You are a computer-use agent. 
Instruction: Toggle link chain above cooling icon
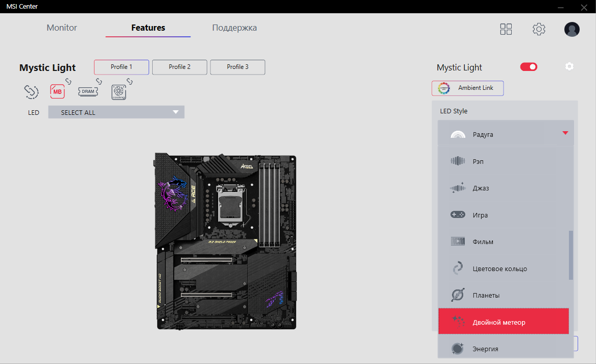[130, 81]
